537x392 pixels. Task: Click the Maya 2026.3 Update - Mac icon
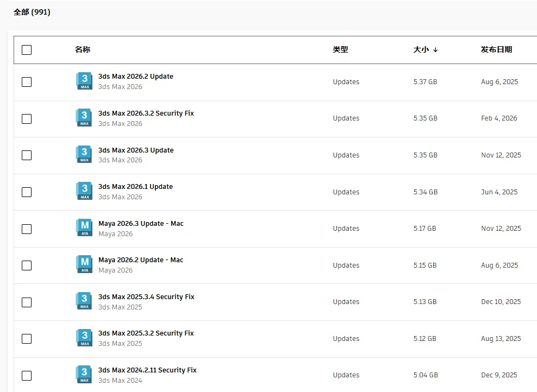pos(84,228)
